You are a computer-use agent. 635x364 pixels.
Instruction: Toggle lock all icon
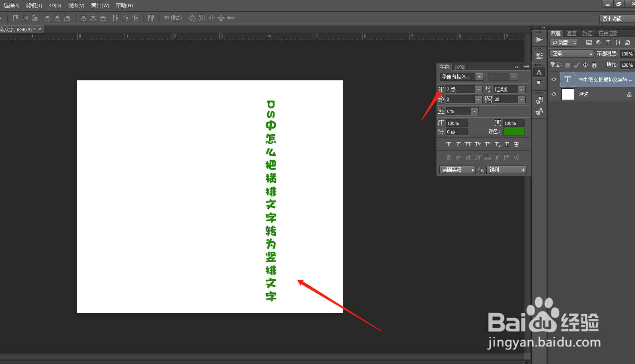(594, 65)
